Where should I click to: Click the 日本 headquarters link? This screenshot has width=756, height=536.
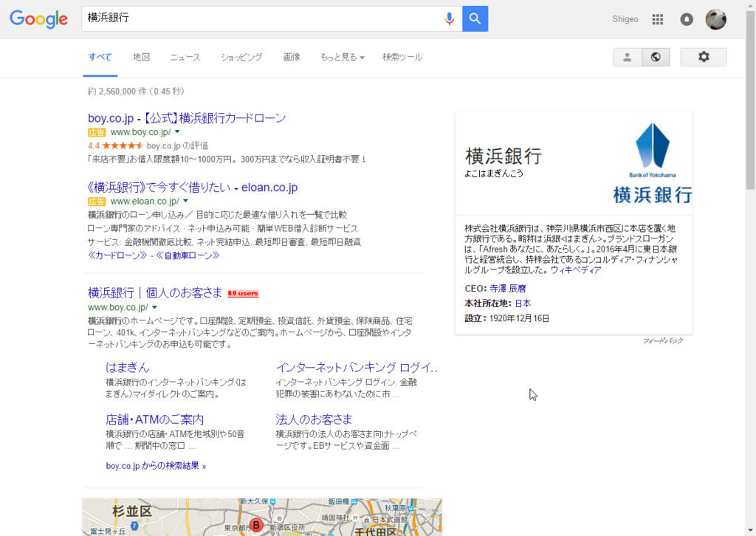point(523,303)
